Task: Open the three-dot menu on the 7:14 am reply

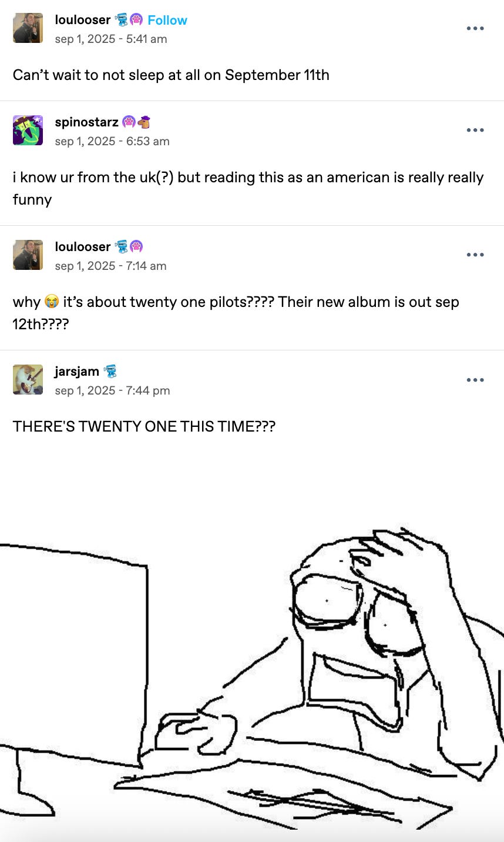Action: coord(475,255)
